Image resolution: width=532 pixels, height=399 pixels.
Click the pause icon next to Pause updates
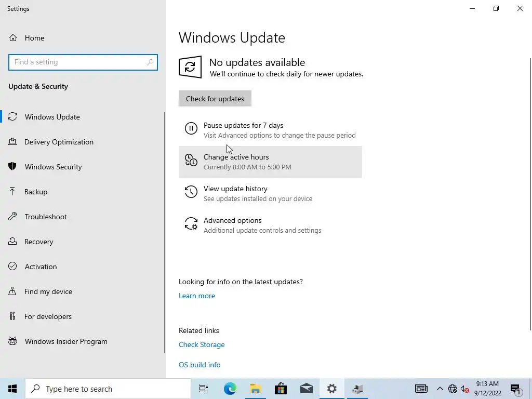coord(191,129)
